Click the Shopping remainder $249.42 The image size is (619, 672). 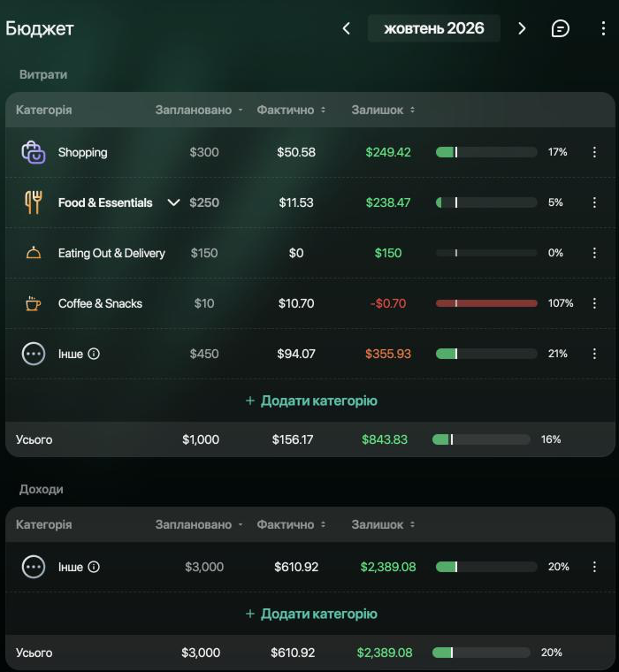coord(388,152)
